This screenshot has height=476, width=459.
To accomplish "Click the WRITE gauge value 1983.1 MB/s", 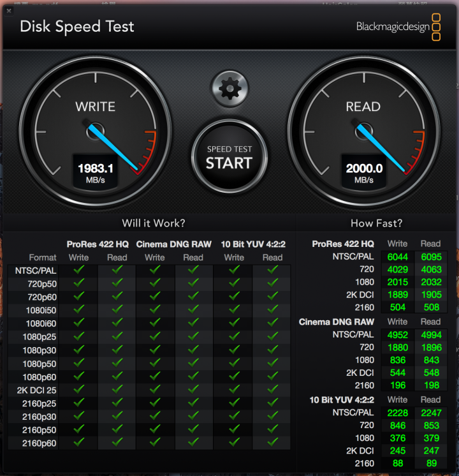I will click(x=95, y=173).
